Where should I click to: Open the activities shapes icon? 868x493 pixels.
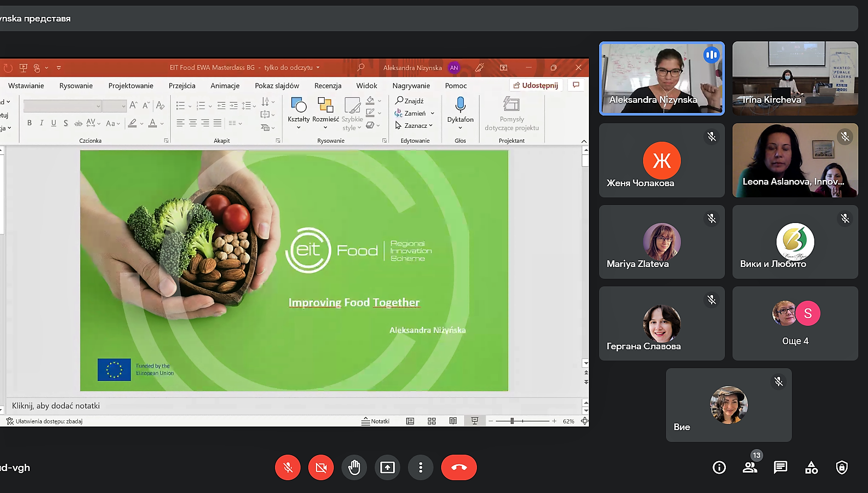(811, 467)
